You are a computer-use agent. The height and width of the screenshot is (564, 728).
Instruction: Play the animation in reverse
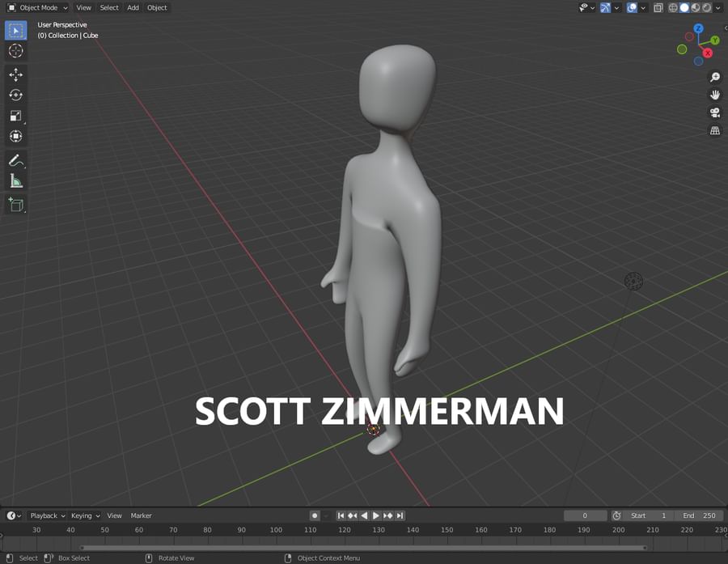pyautogui.click(x=365, y=515)
